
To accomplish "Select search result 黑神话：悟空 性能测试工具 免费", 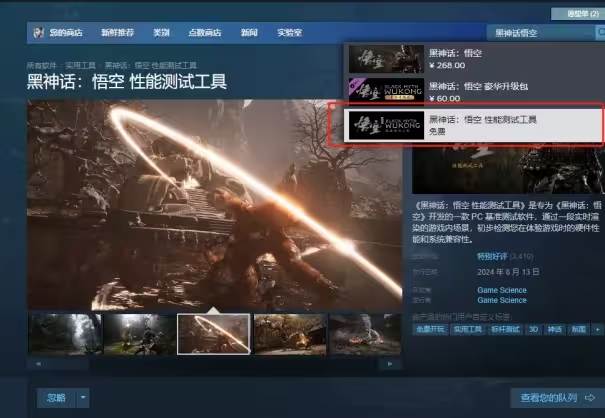I will 474,125.
